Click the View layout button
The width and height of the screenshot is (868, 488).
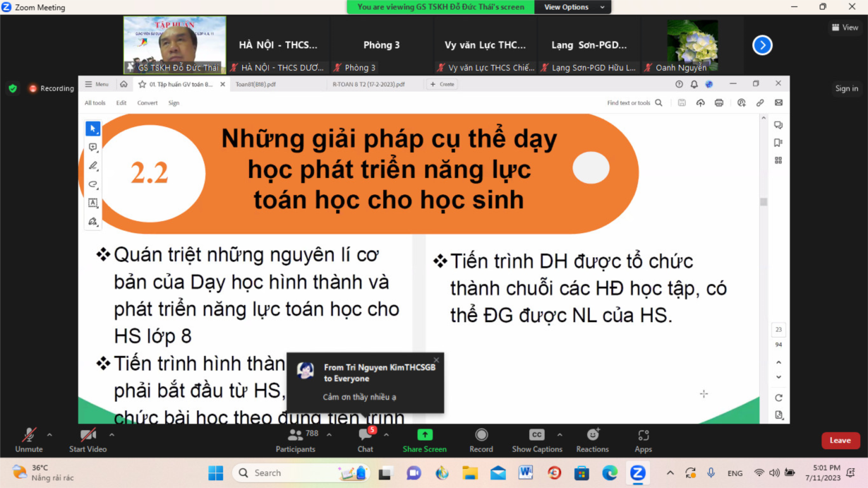tap(845, 28)
